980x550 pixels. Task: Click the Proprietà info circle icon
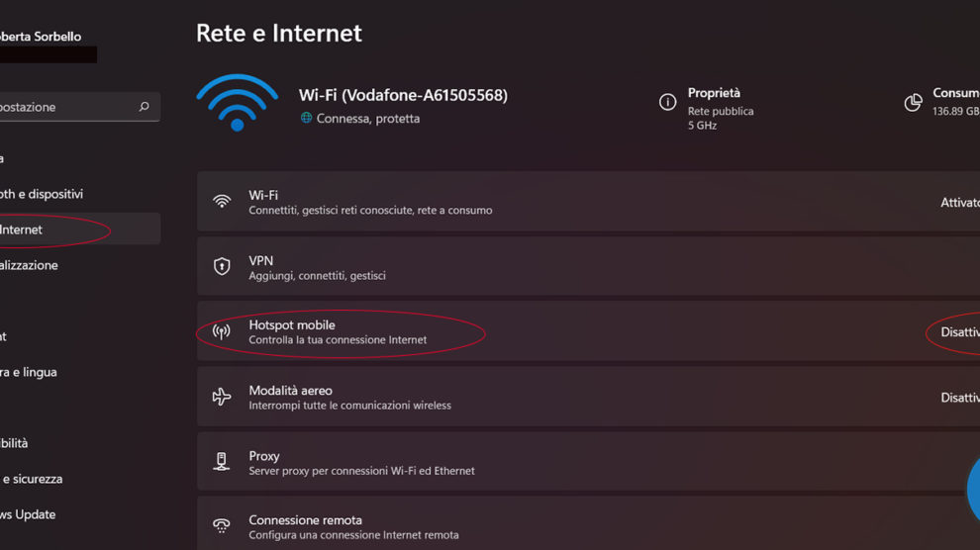tap(668, 103)
